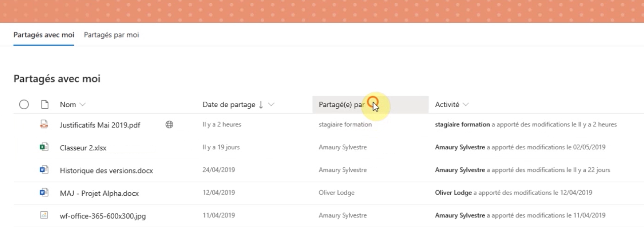Click the image icon for wf-office-365-600x300.jpg
This screenshot has height=227, width=644.
(44, 215)
